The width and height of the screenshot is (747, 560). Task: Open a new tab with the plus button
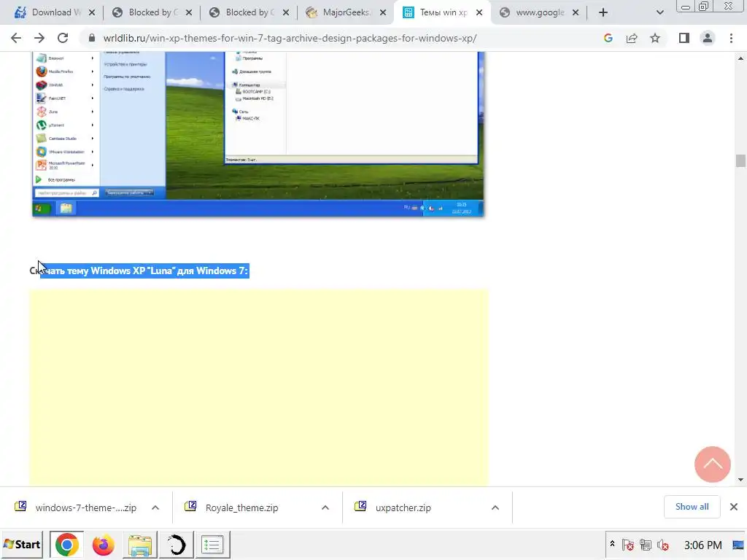[x=603, y=13]
